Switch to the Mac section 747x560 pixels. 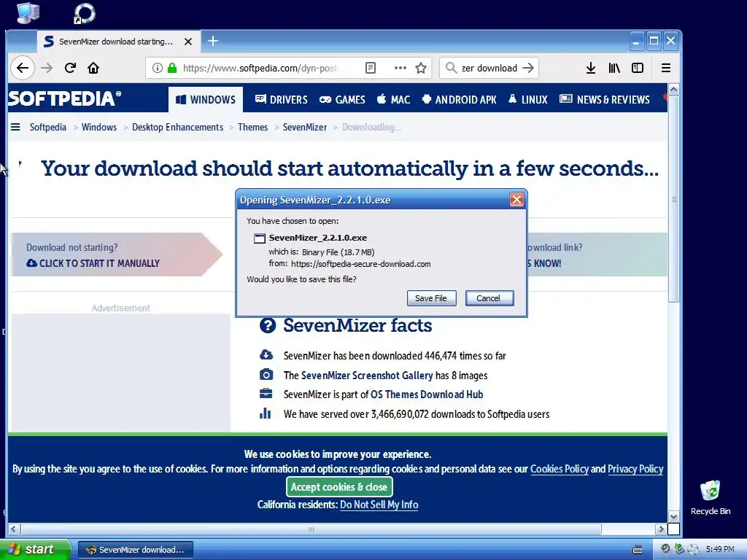click(393, 99)
